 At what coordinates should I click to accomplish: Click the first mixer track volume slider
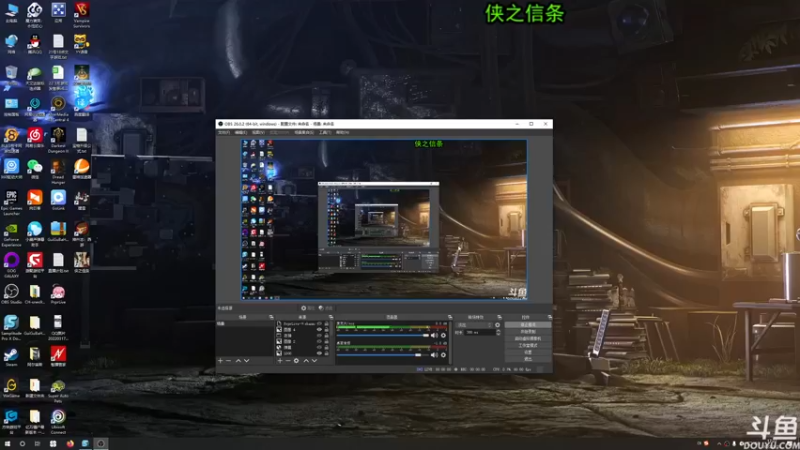(383, 335)
